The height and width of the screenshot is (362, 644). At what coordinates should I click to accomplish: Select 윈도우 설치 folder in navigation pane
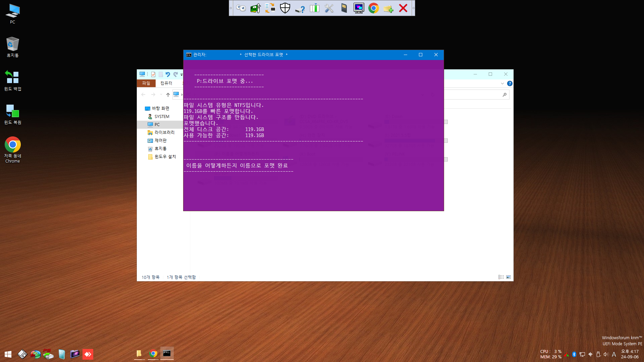(162, 157)
